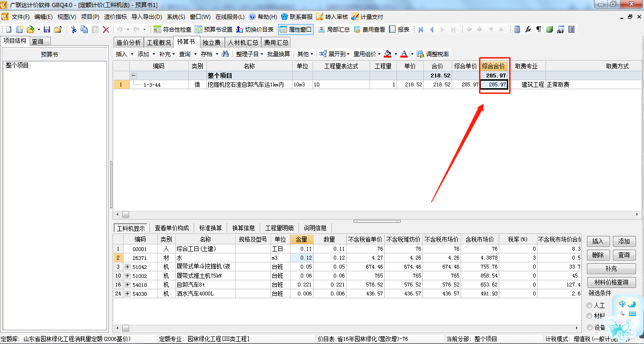
Task: Open 费用查看 cost view
Action: click(369, 29)
